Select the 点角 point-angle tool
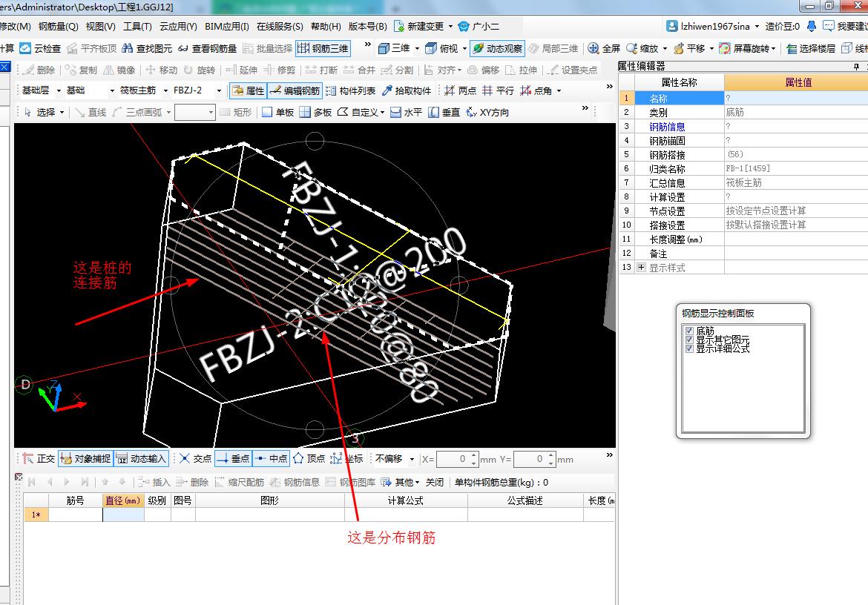This screenshot has height=605, width=868. (x=536, y=90)
